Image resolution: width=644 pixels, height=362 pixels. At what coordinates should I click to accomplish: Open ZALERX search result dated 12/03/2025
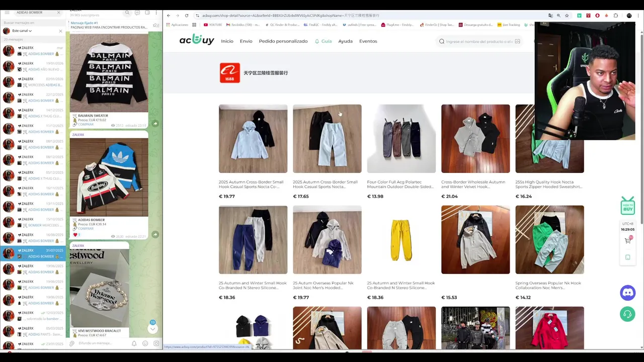click(x=33, y=316)
